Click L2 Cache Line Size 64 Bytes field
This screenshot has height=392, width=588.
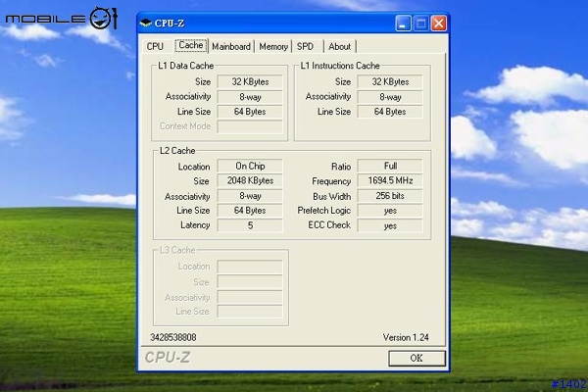coord(250,211)
